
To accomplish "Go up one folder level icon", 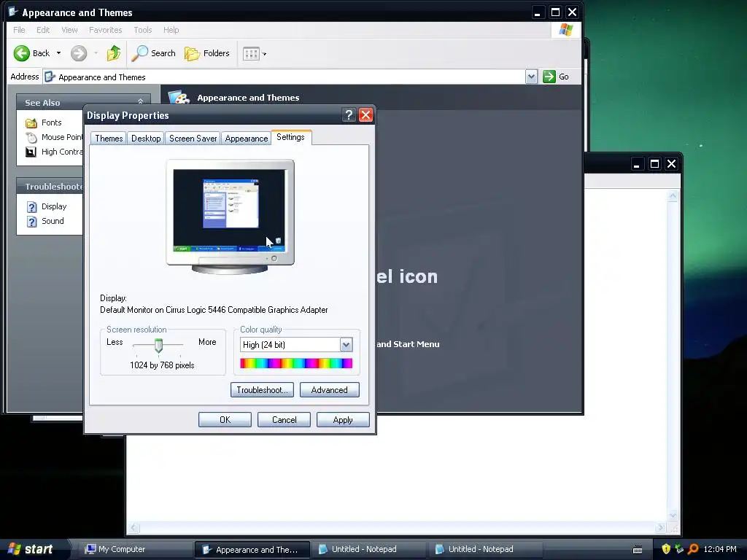I will click(x=113, y=52).
